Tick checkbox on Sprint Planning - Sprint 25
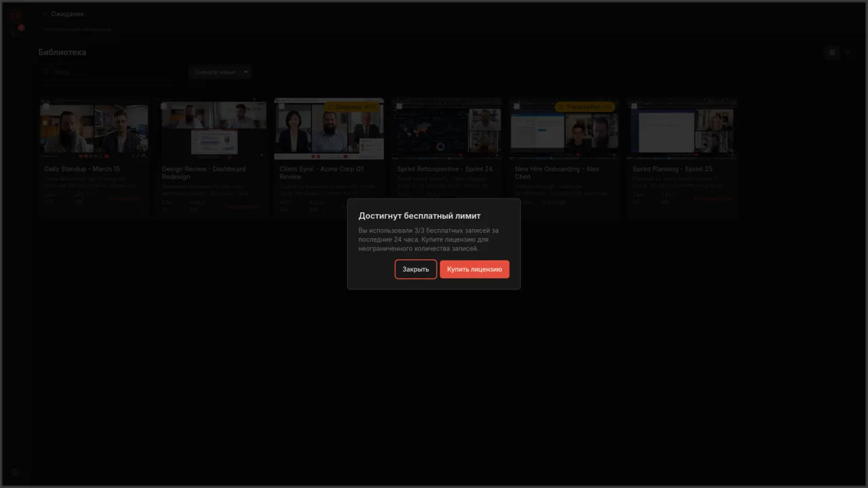This screenshot has width=868, height=488. pyautogui.click(x=635, y=107)
